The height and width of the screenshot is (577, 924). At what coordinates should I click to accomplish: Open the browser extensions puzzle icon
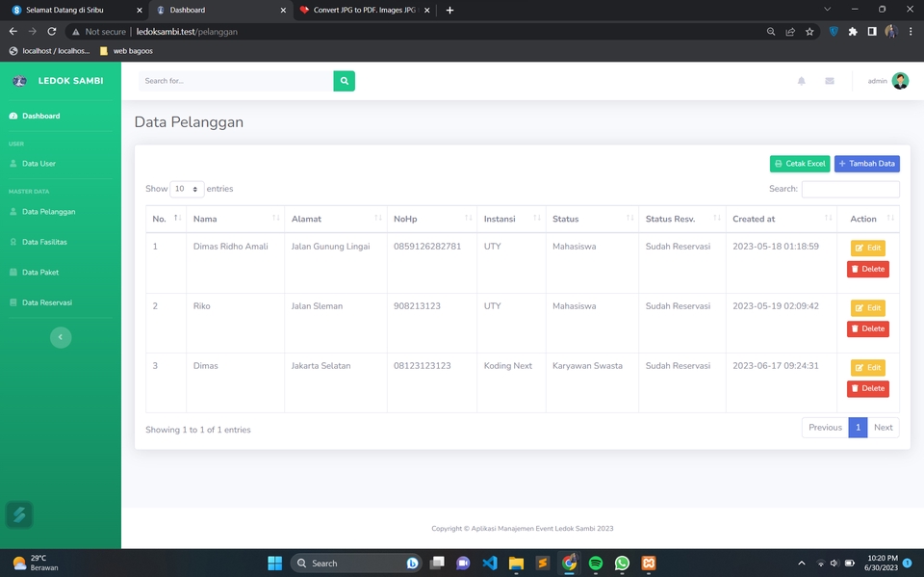click(x=853, y=31)
